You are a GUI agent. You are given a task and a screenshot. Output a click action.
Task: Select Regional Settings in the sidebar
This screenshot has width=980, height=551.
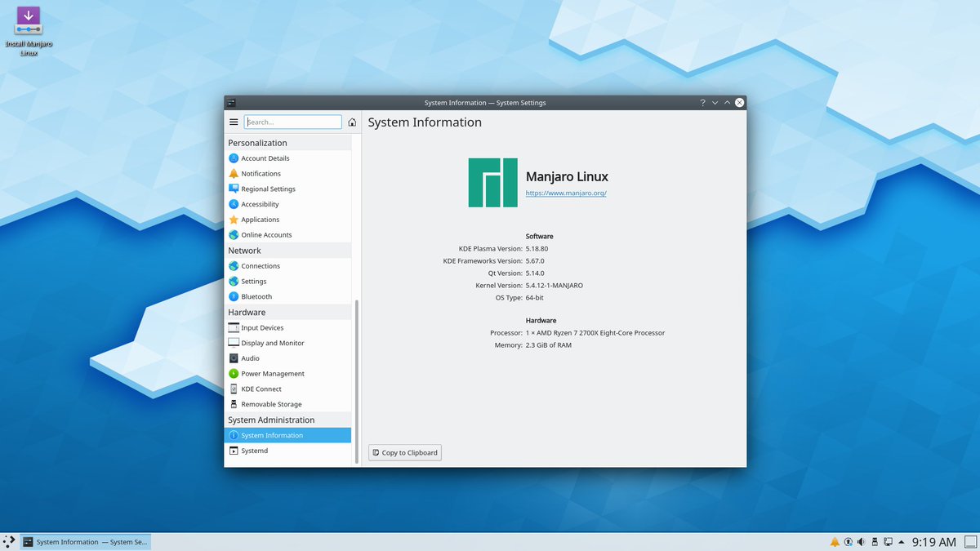[287, 189]
